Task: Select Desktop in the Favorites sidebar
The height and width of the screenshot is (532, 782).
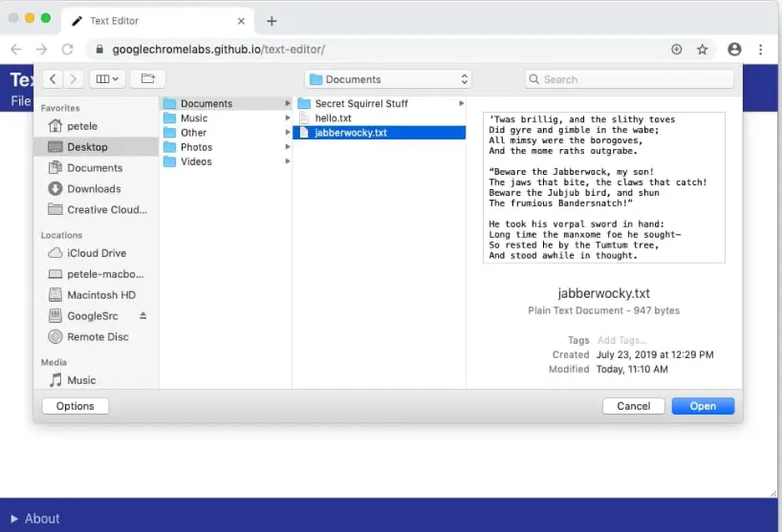Action: click(96, 147)
